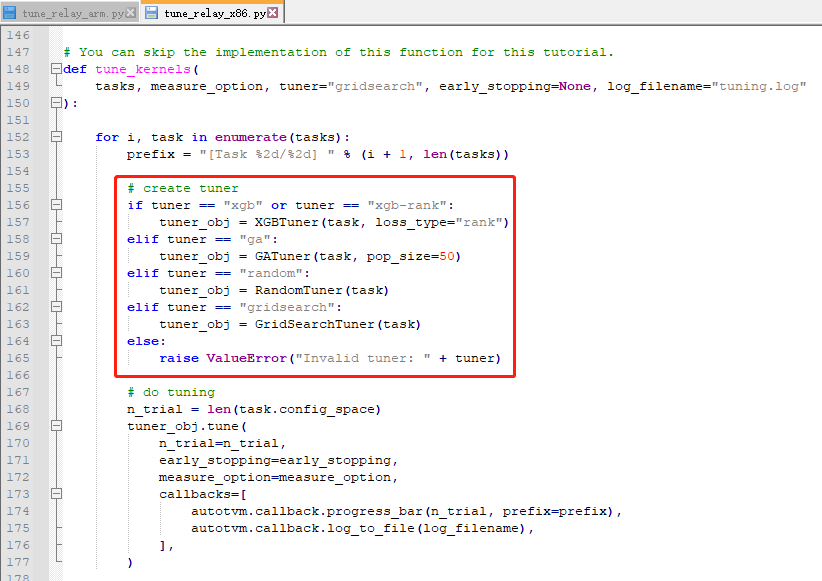This screenshot has height=581, width=822.
Task: Close the tune_relay_x86.py tab
Action: click(273, 13)
